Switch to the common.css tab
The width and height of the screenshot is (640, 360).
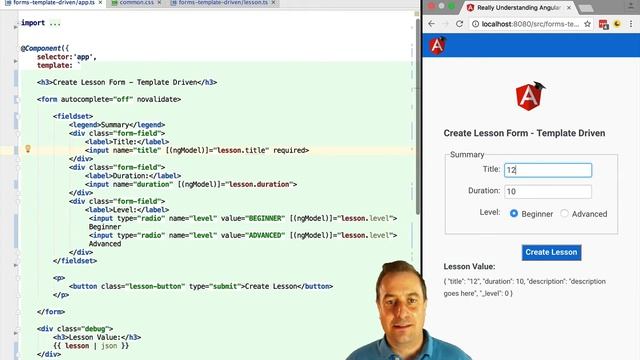pos(136,3)
